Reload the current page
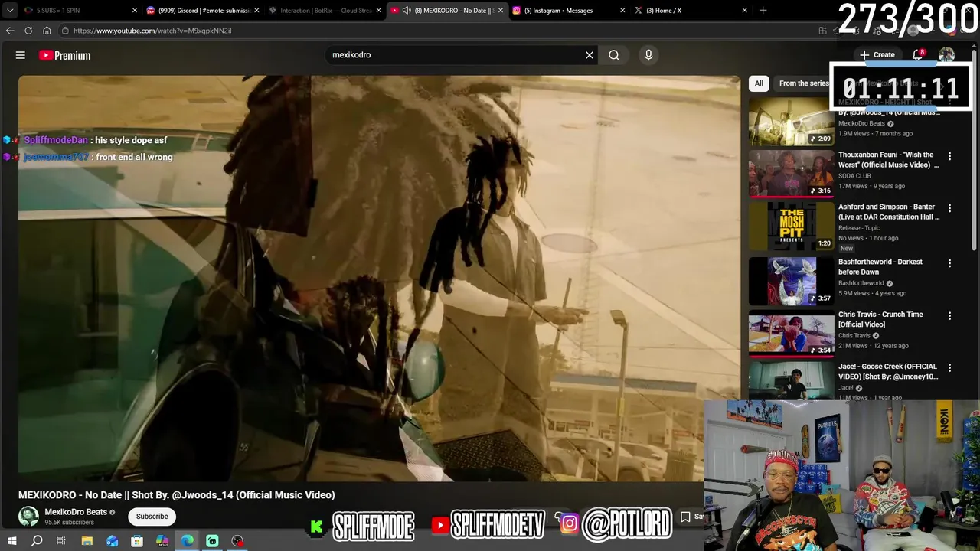980x551 pixels. 28,31
